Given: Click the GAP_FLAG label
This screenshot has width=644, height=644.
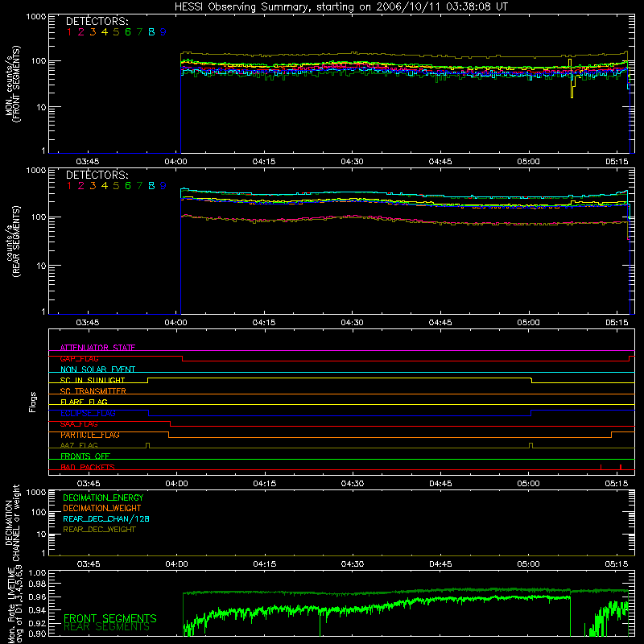Looking at the screenshot, I should [x=79, y=358].
